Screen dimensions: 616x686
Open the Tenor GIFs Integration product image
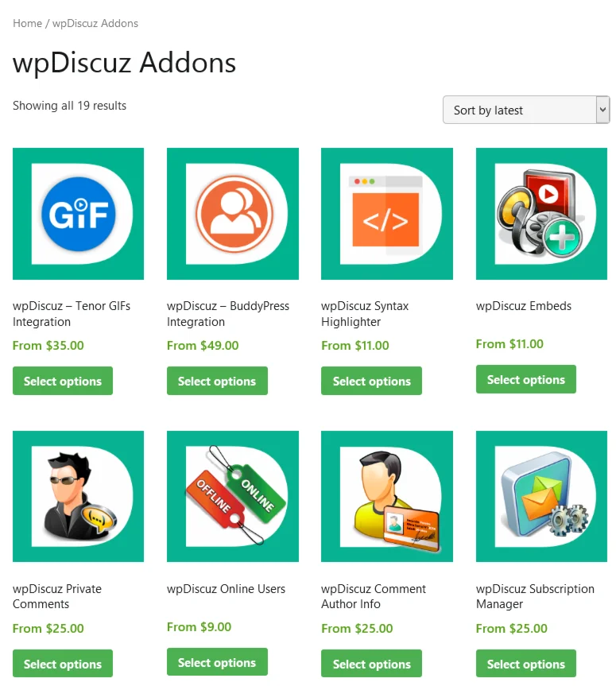[x=79, y=214]
